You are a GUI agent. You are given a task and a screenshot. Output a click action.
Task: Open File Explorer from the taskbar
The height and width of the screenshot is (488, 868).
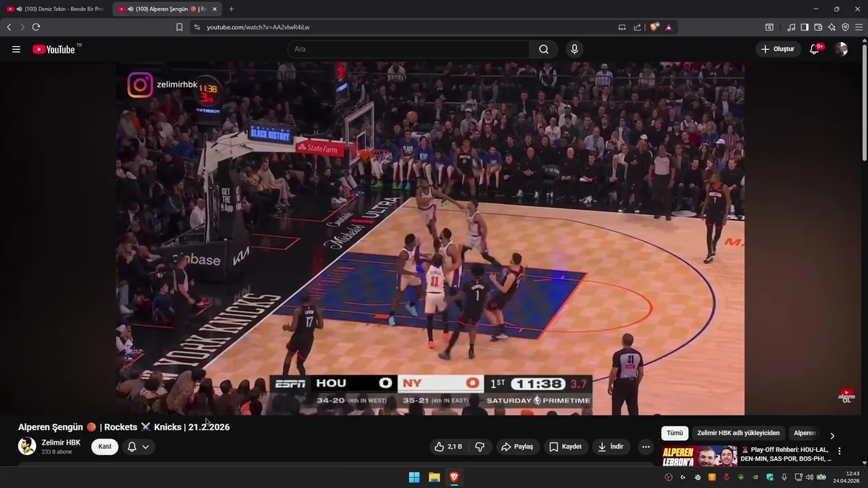click(x=434, y=477)
